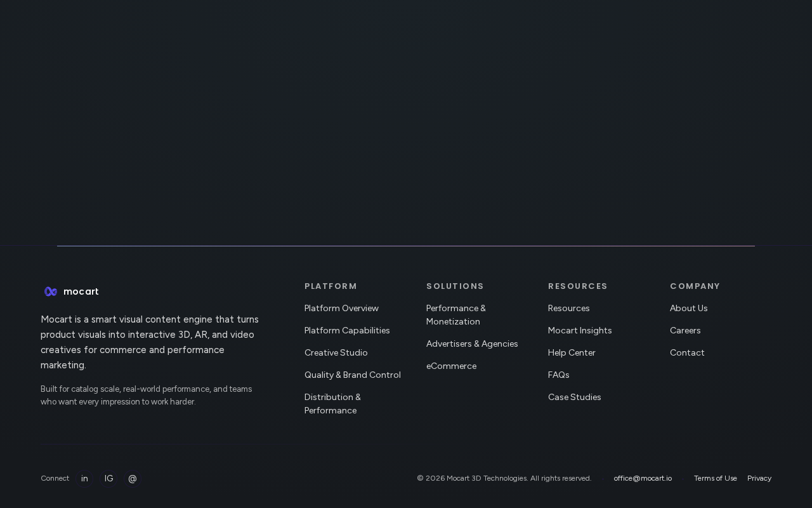Select the eCommerce solutions link
812x508 pixels.
[x=451, y=366]
